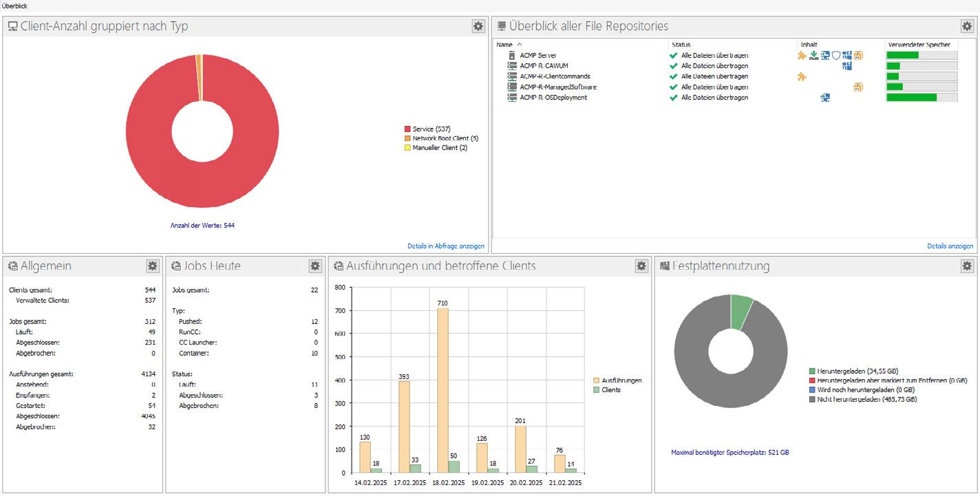Image resolution: width=980 pixels, height=496 pixels.
Task: Sort by the Status column header
Action: [x=681, y=44]
